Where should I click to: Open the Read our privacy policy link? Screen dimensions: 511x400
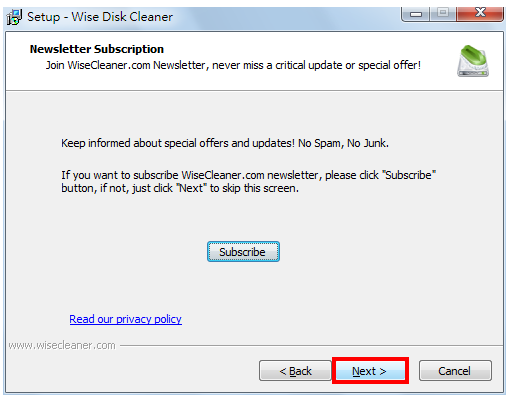[125, 319]
